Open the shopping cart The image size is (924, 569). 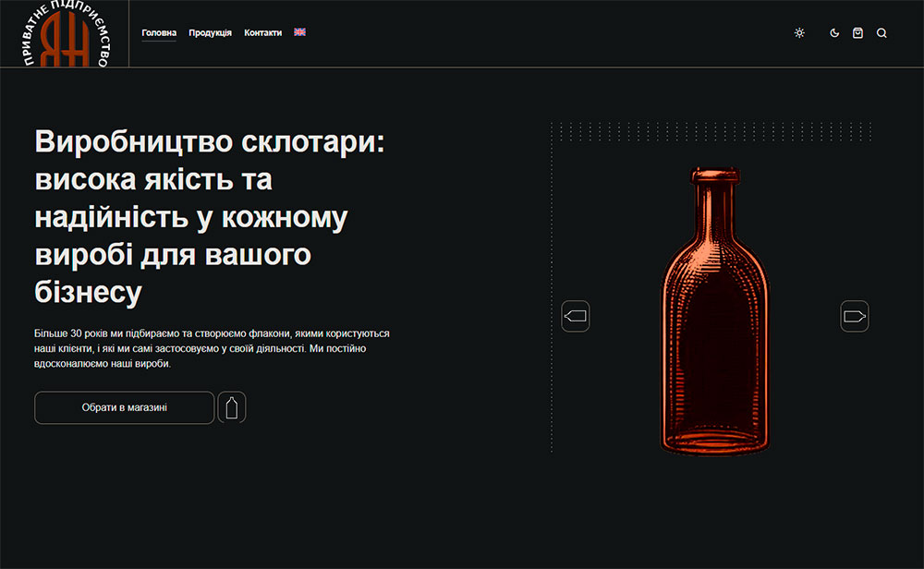coord(857,33)
